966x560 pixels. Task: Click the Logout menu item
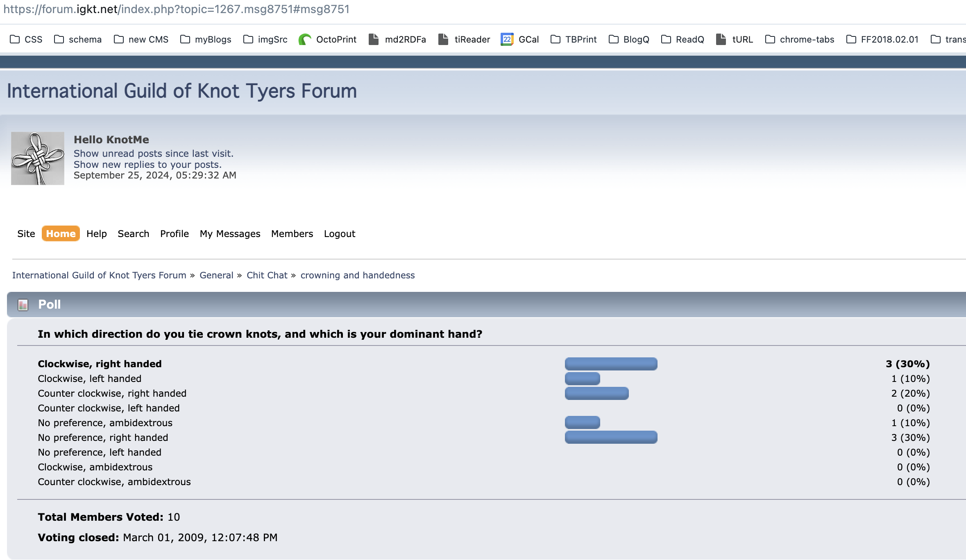point(339,234)
